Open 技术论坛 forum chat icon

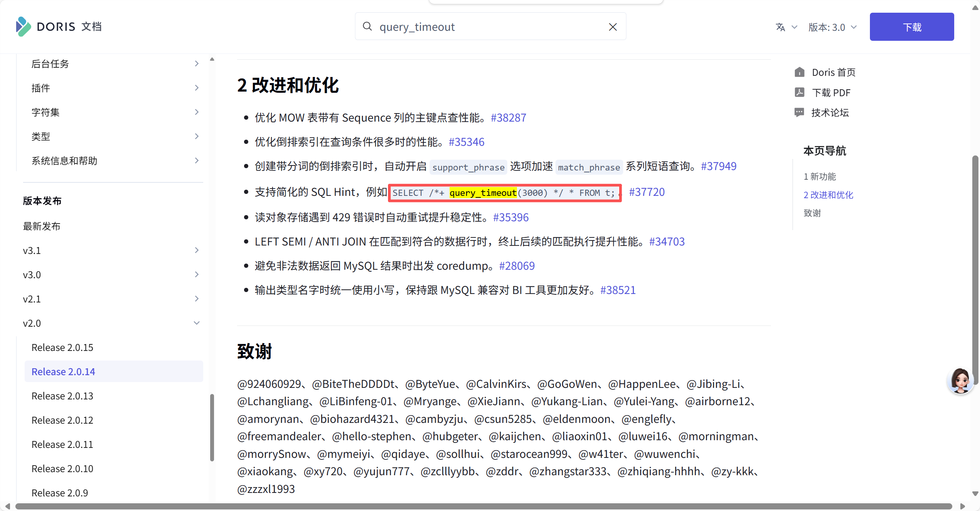coord(799,112)
